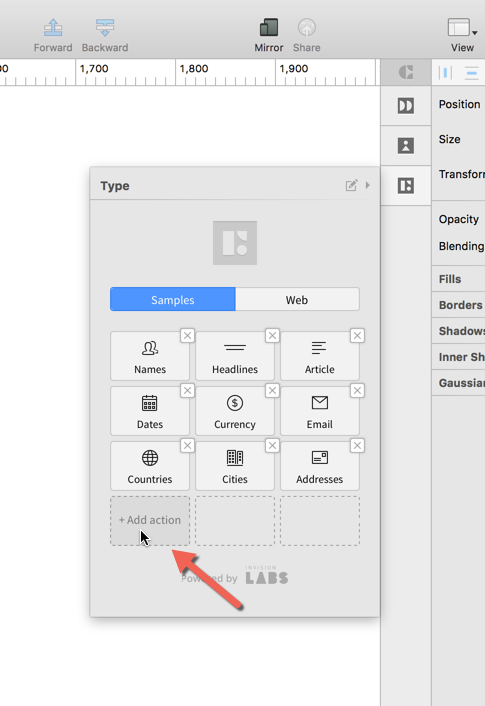Click the InVision Labs logo link
485x706 pixels.
(x=267, y=575)
